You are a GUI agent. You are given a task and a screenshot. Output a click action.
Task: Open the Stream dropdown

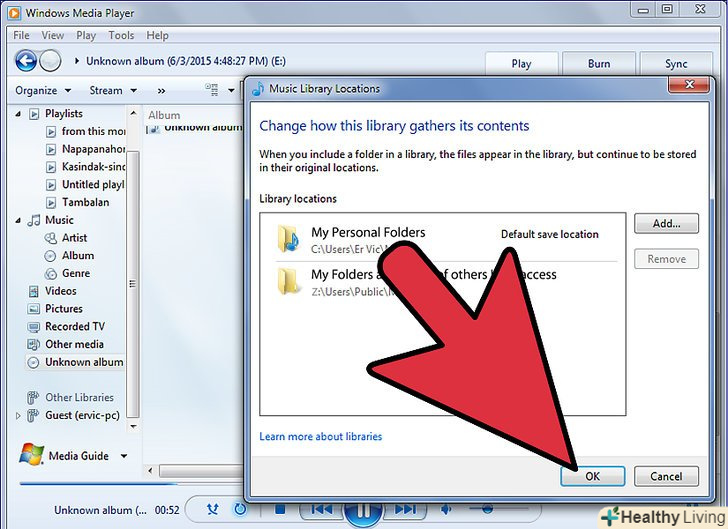(x=113, y=90)
